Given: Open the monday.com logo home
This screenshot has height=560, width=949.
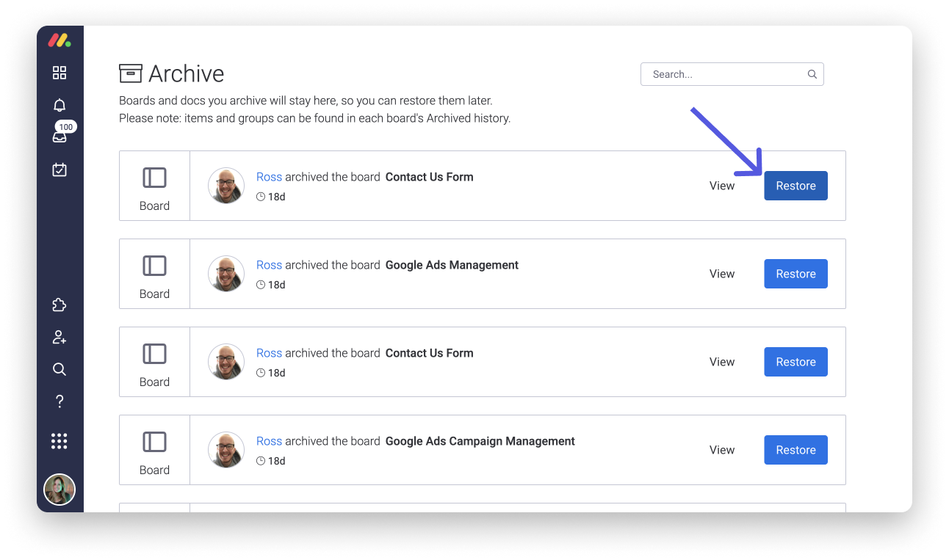Looking at the screenshot, I should 59,41.
